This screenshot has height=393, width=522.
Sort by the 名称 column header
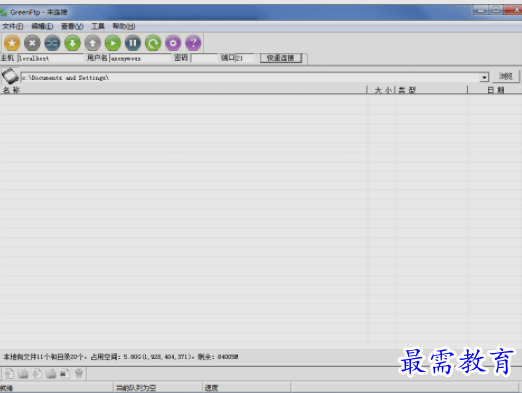coord(183,90)
